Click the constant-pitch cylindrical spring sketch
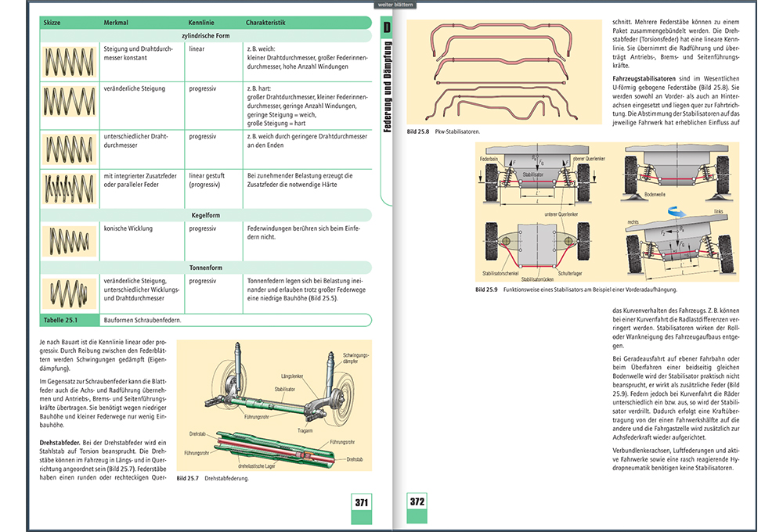783x532 pixels. (x=69, y=62)
